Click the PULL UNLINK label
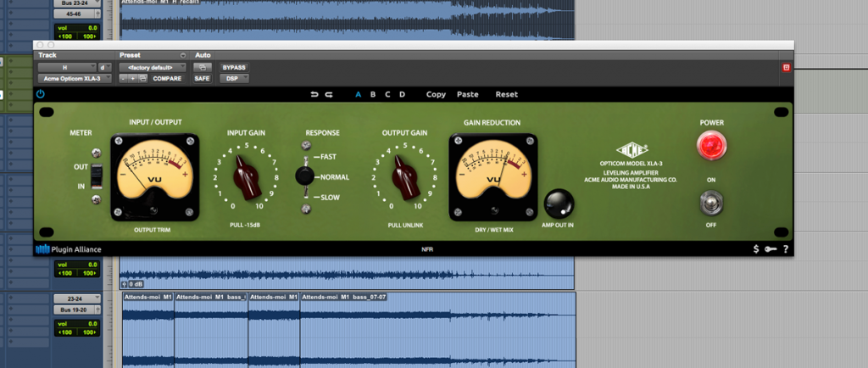 404,226
